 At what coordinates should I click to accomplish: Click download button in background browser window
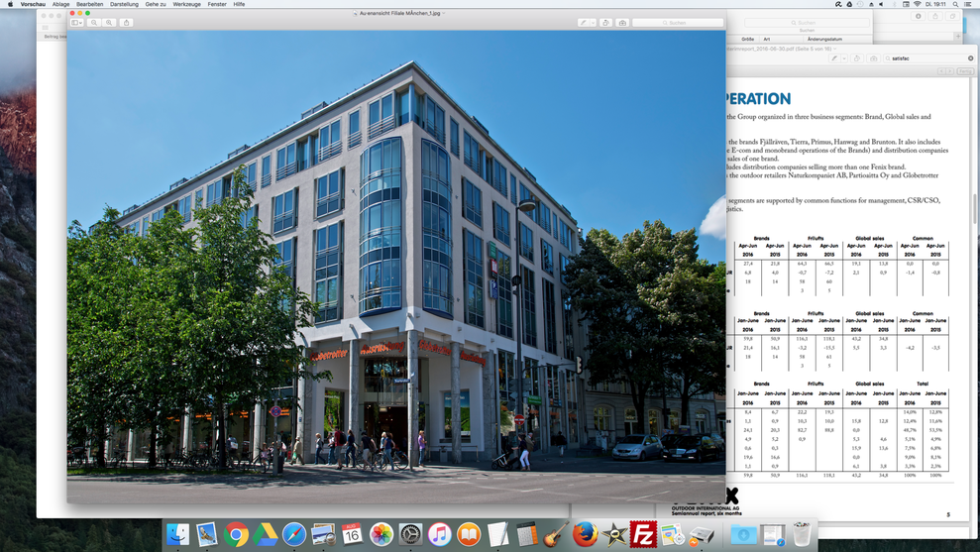[919, 16]
